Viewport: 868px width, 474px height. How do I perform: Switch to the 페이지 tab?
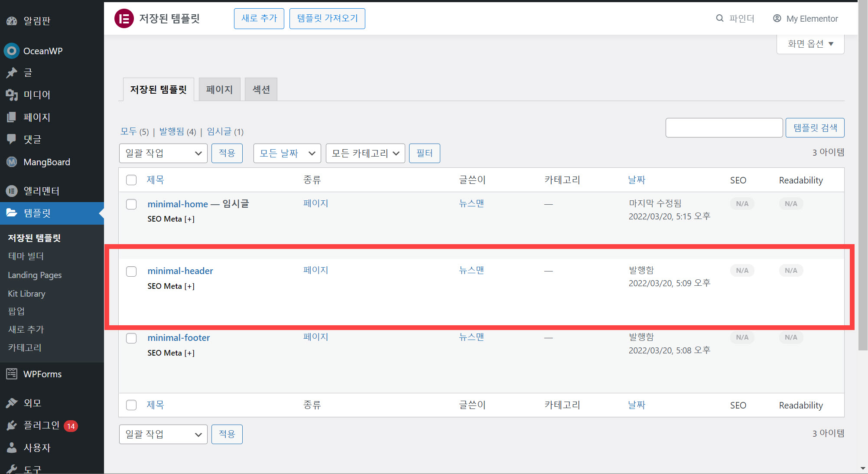[x=219, y=89]
